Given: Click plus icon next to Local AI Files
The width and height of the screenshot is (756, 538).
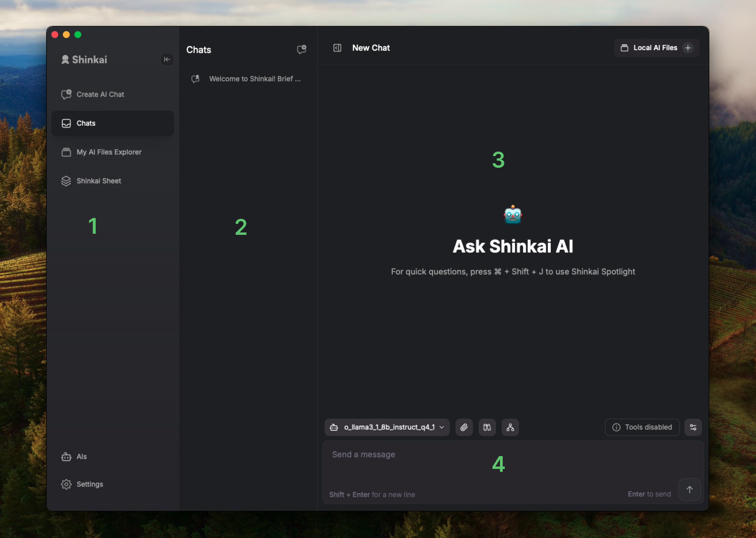Looking at the screenshot, I should click(688, 48).
